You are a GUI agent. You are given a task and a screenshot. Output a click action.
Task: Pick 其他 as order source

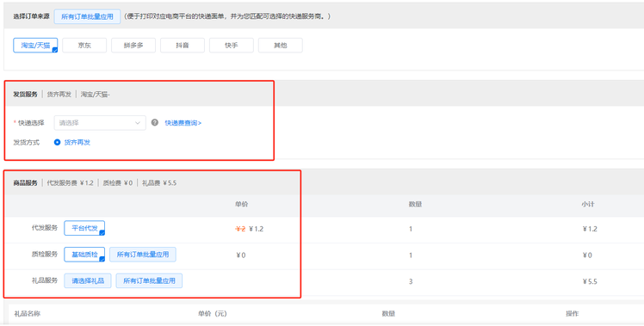click(280, 46)
